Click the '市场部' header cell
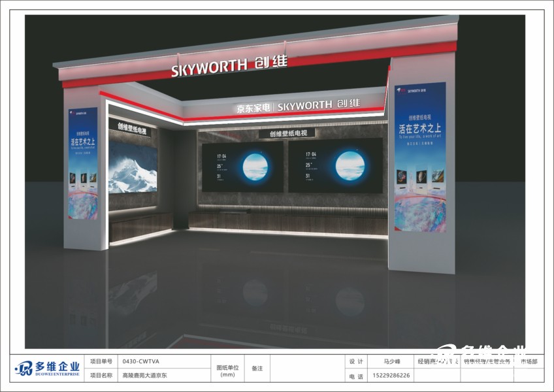 [x=529, y=361]
